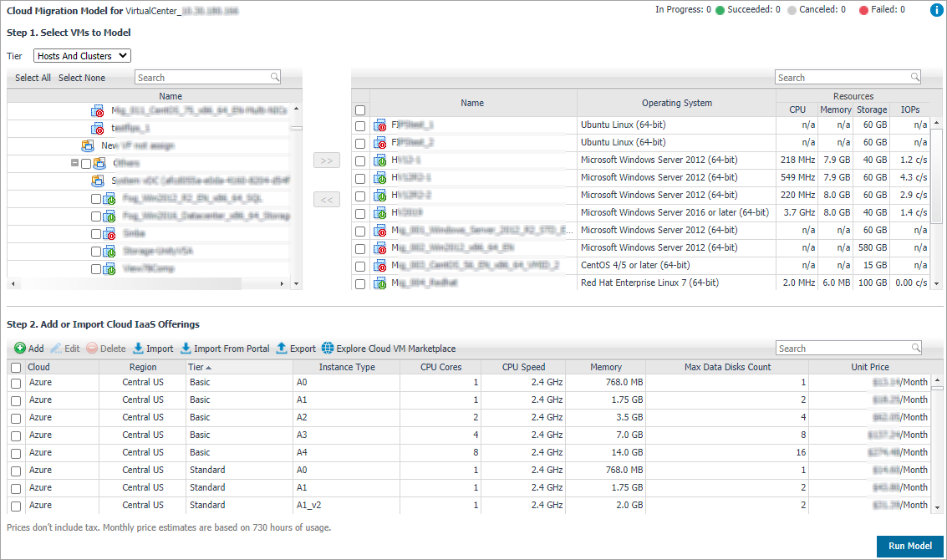Click the Select None link

pyautogui.click(x=82, y=78)
